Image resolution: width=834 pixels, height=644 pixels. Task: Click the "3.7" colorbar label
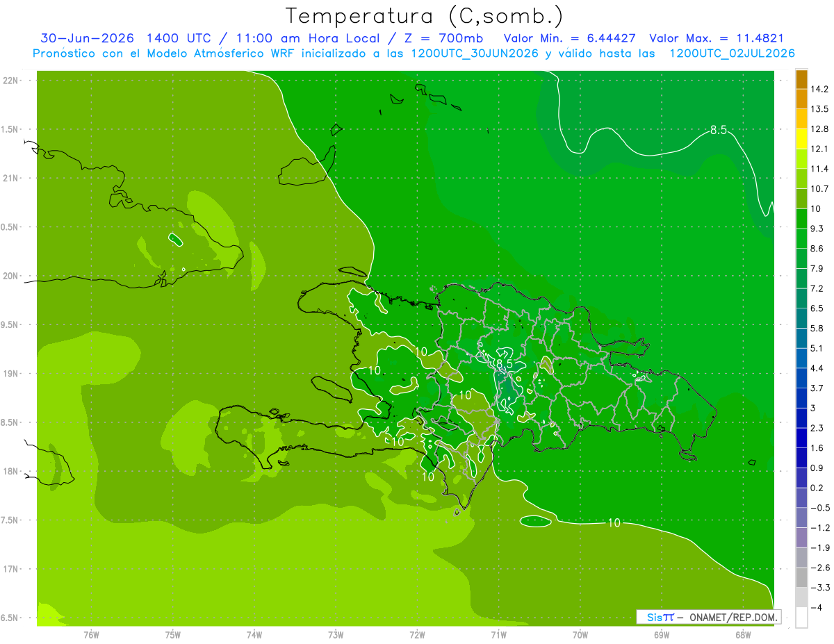coord(818,388)
